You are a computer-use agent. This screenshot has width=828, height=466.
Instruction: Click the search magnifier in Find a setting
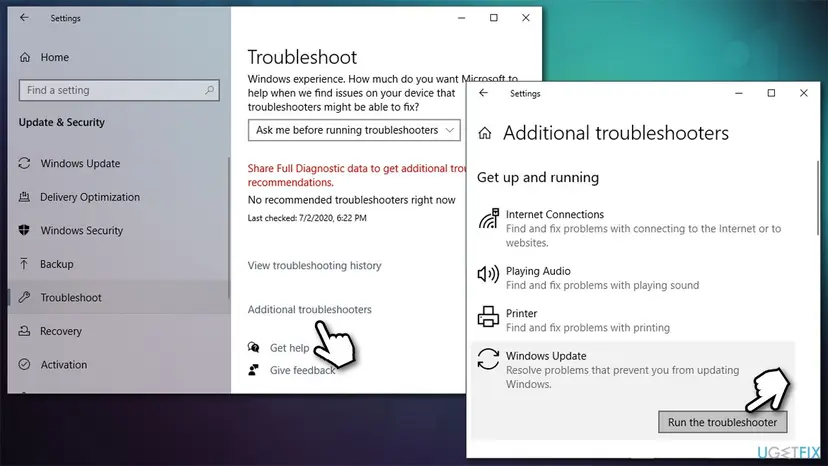(210, 90)
